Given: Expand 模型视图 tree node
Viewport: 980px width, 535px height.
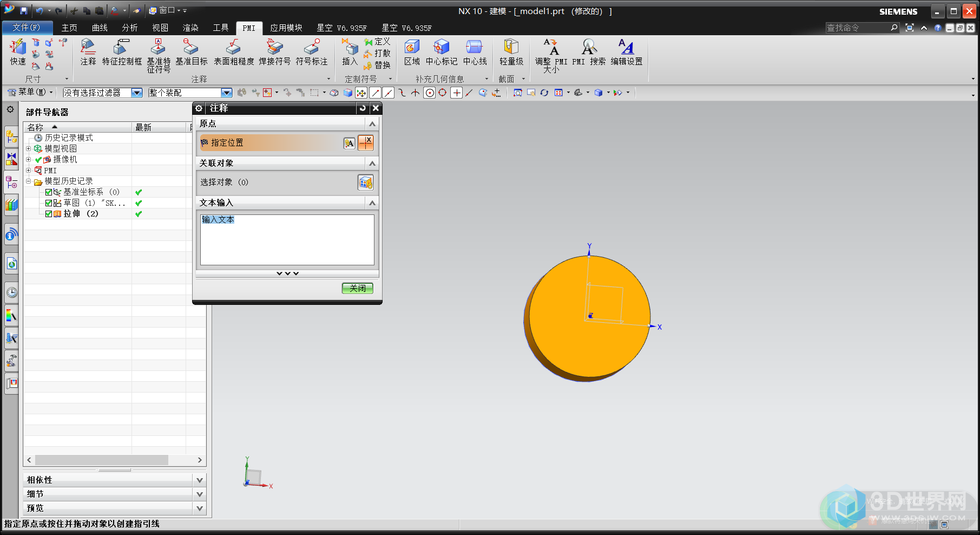Looking at the screenshot, I should pyautogui.click(x=29, y=148).
